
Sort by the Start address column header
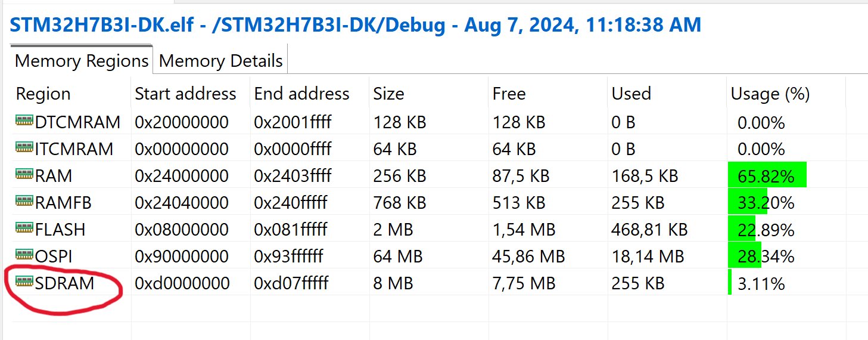pyautogui.click(x=185, y=94)
